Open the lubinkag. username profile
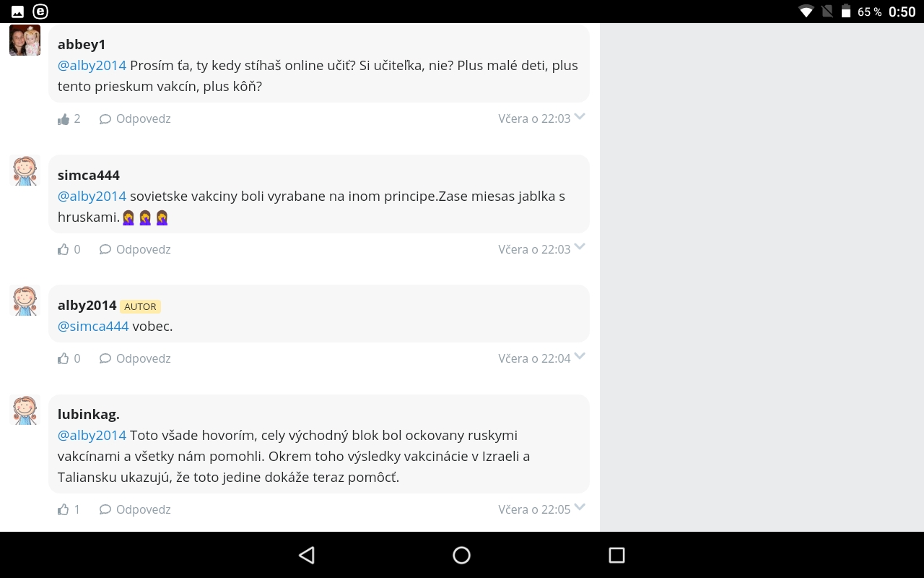This screenshot has height=578, width=924. pos(89,415)
